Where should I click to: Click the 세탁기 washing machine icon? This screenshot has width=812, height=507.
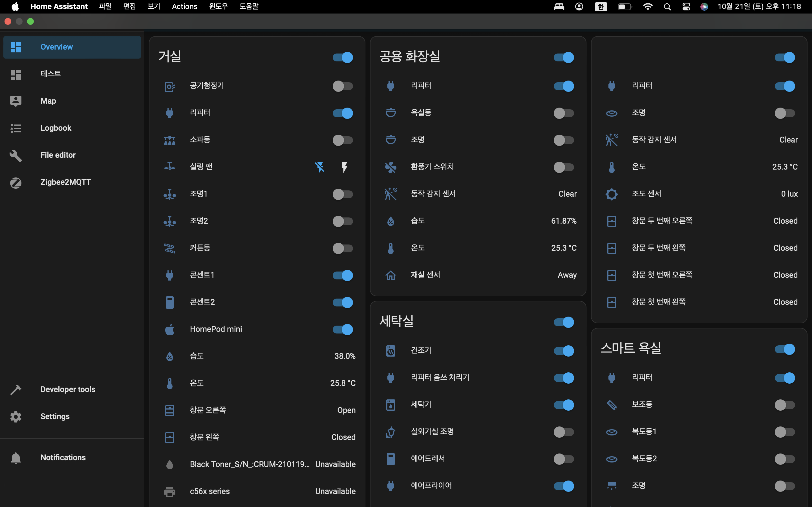coord(390,405)
